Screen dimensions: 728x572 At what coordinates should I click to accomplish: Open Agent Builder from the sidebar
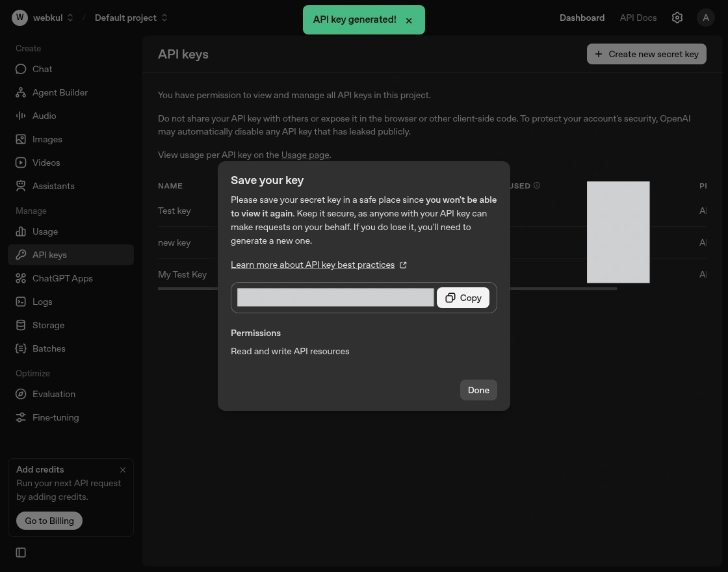point(60,92)
